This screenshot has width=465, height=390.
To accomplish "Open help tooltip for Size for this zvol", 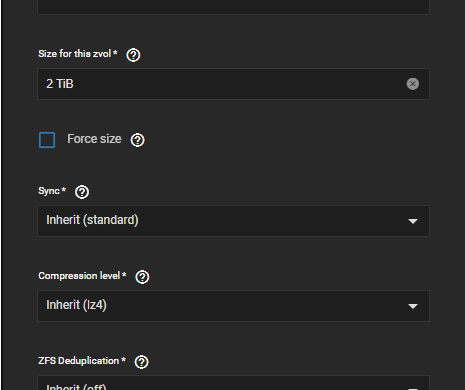I will pyautogui.click(x=133, y=55).
